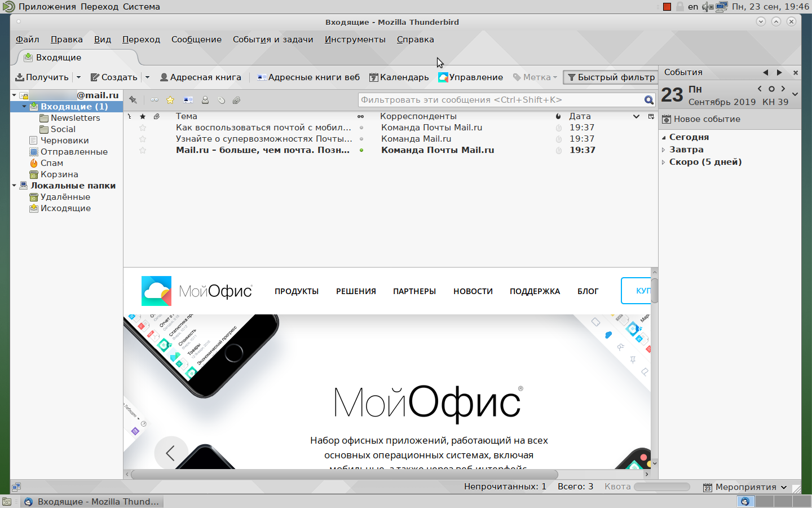Toggle the Быстрый фильтр button
This screenshot has width=812, height=508.
(611, 77)
